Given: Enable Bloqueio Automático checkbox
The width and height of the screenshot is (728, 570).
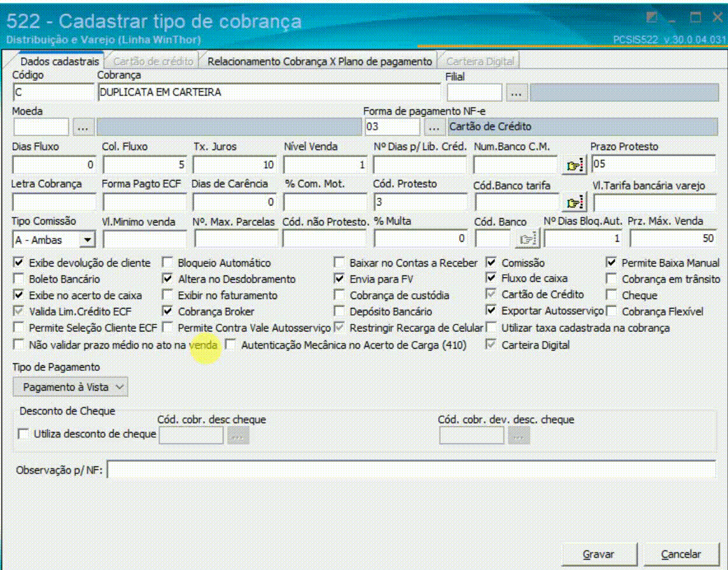Looking at the screenshot, I should (x=167, y=263).
